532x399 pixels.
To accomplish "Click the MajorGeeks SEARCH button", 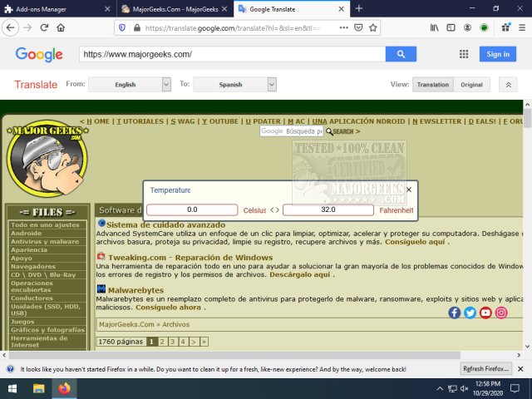I will [342, 131].
